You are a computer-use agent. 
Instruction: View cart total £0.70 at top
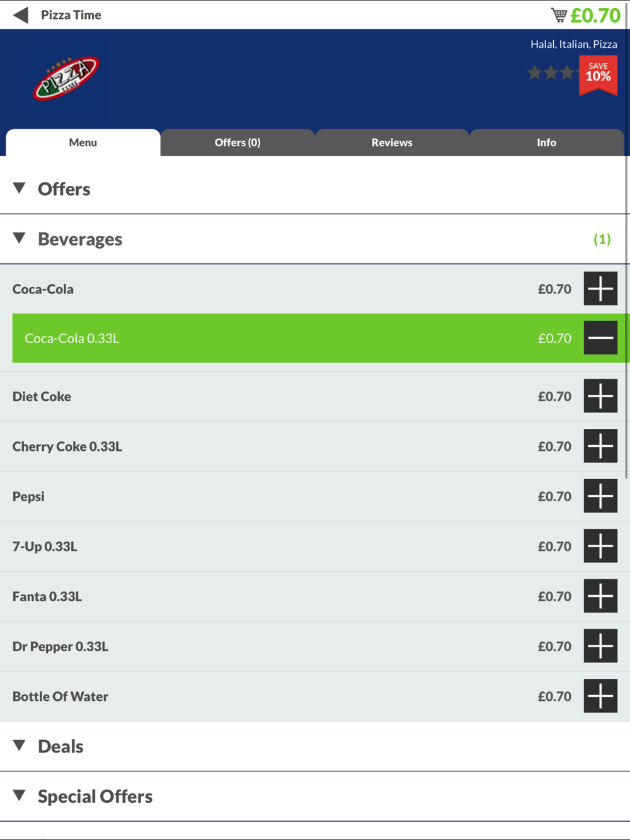coord(595,15)
